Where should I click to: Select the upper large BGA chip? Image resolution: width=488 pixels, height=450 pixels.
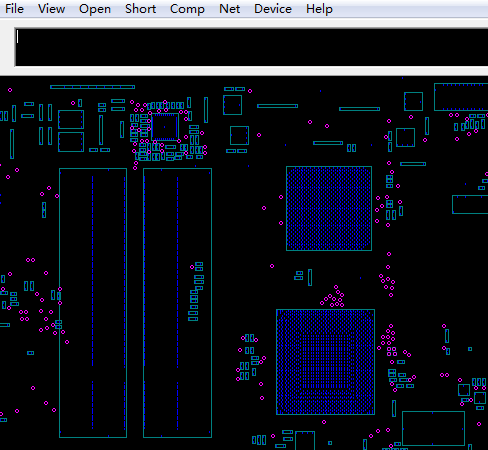pyautogui.click(x=329, y=208)
